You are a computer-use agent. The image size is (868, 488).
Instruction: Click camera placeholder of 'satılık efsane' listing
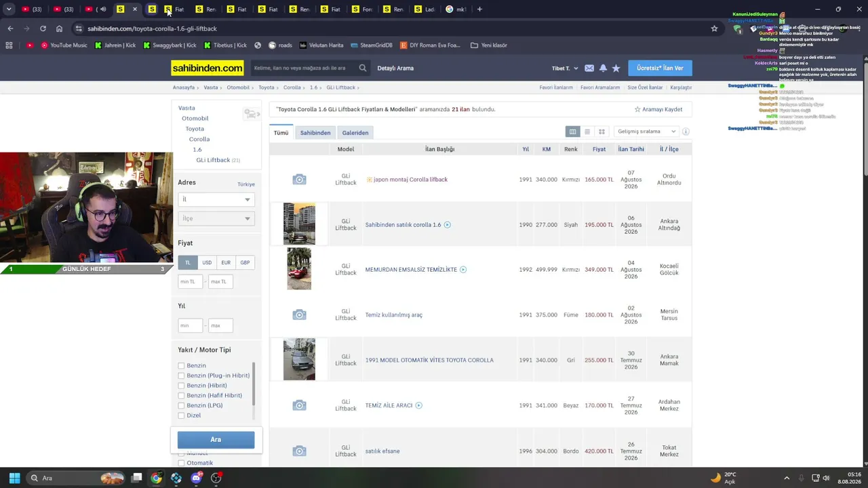click(299, 451)
